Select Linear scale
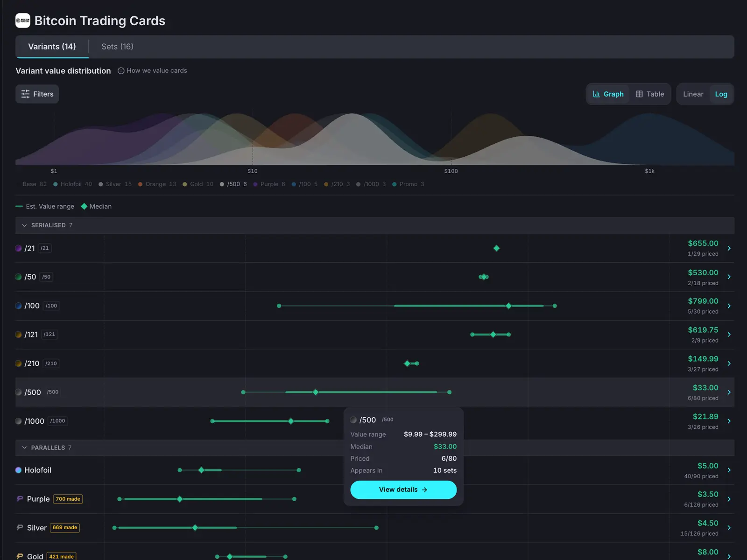This screenshot has height=560, width=747. (x=693, y=94)
